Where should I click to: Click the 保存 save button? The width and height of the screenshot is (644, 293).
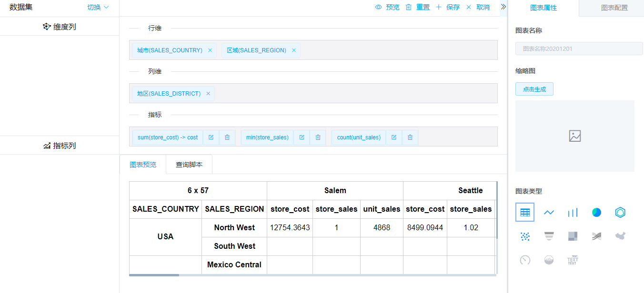coord(448,7)
